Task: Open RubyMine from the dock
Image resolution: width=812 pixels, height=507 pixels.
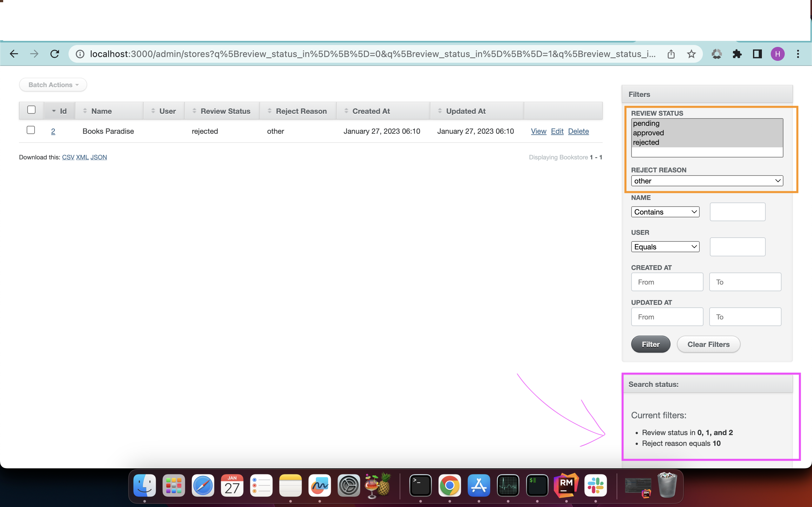Action: coord(566,485)
